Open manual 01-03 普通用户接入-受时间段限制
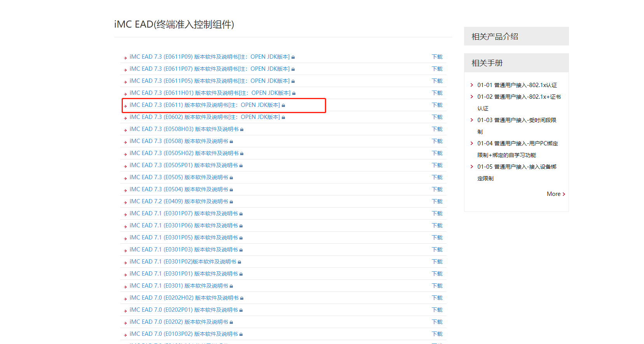Viewport: 644px width, 344px height. [517, 126]
